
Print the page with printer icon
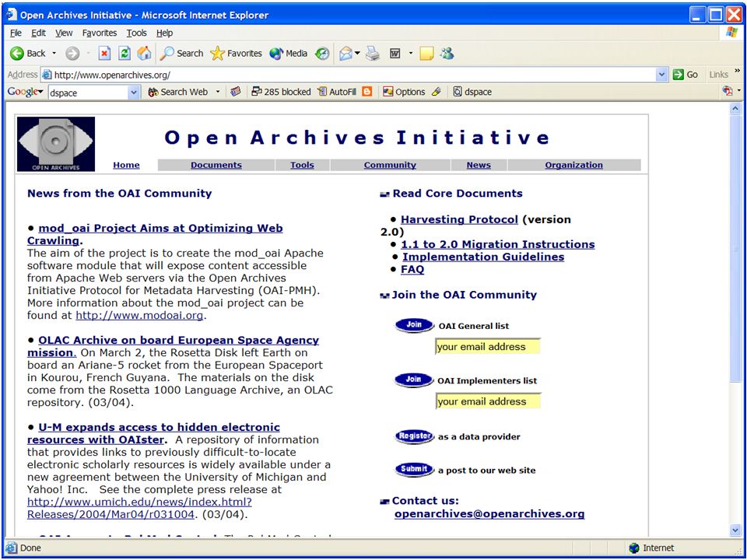coord(373,54)
